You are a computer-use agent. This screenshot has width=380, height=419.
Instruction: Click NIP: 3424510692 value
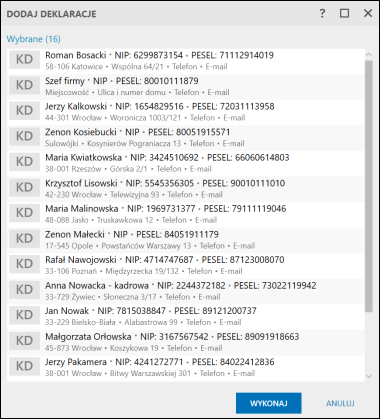coord(164,157)
